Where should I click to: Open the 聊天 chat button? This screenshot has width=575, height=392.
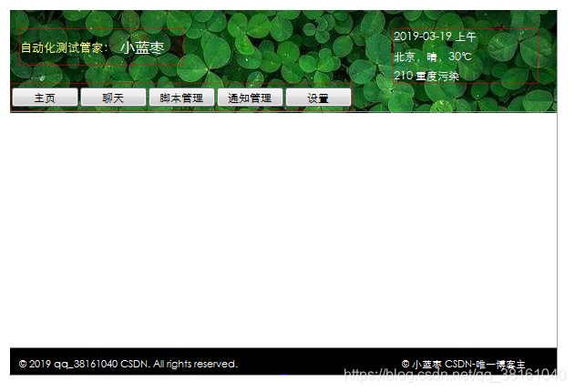113,98
